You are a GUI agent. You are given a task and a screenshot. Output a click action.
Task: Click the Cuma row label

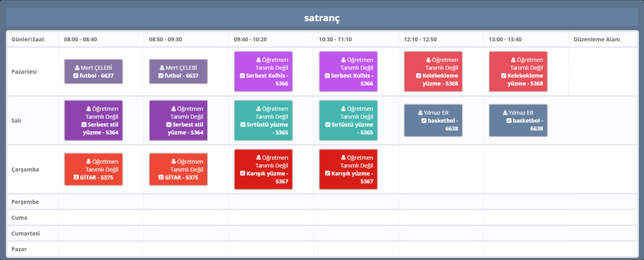[19, 218]
